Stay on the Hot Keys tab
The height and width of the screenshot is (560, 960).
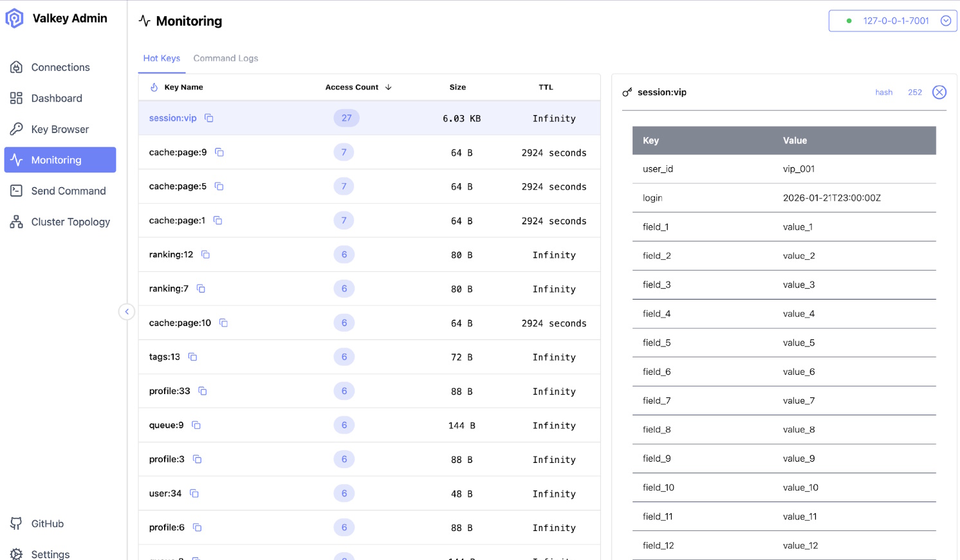coord(162,58)
